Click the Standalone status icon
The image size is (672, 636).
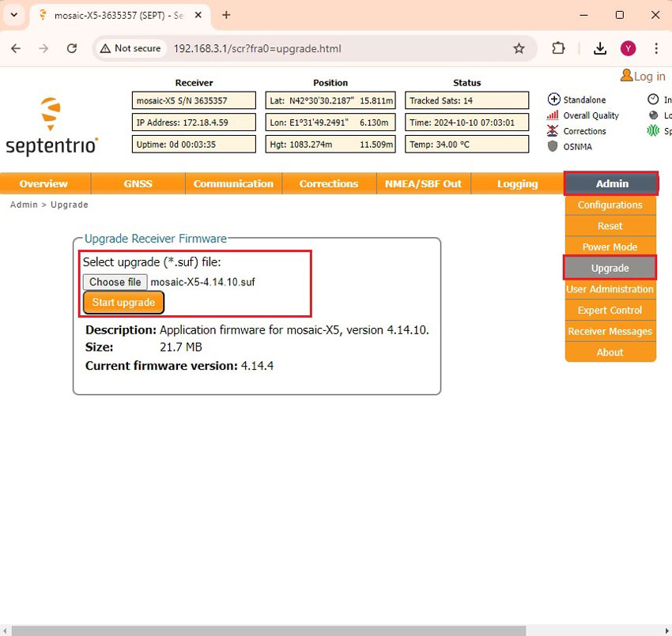553,100
